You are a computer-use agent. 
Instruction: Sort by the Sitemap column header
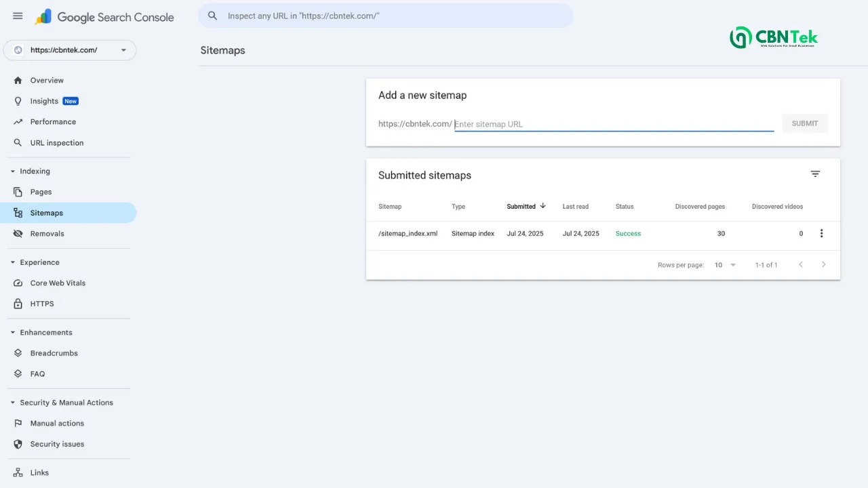[x=390, y=207]
